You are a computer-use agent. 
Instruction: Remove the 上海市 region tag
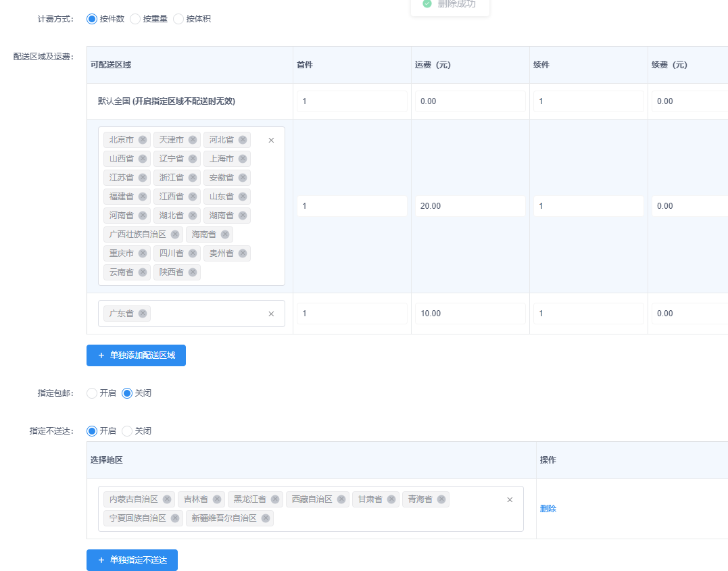(243, 159)
